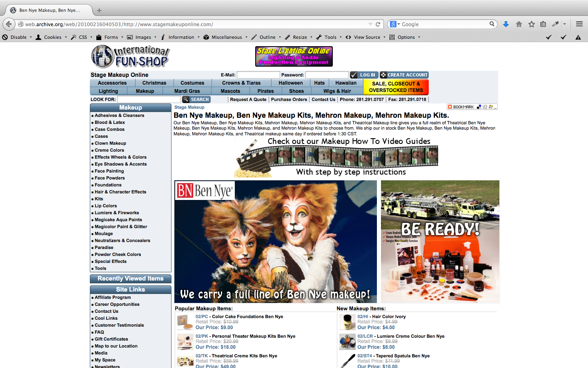The image size is (588, 368).
Task: Click the Delicious icon in the Bookmark widget
Action: pos(479,107)
